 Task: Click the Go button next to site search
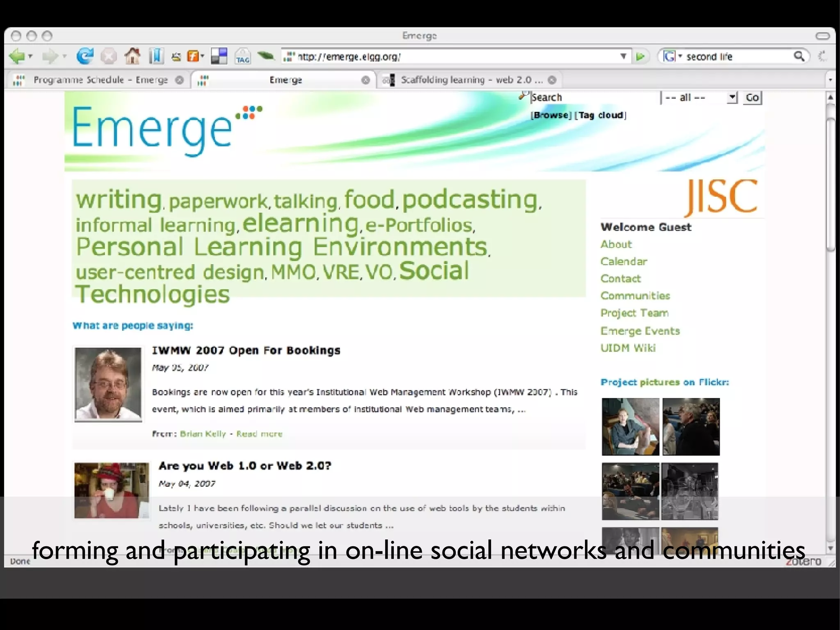(x=752, y=98)
